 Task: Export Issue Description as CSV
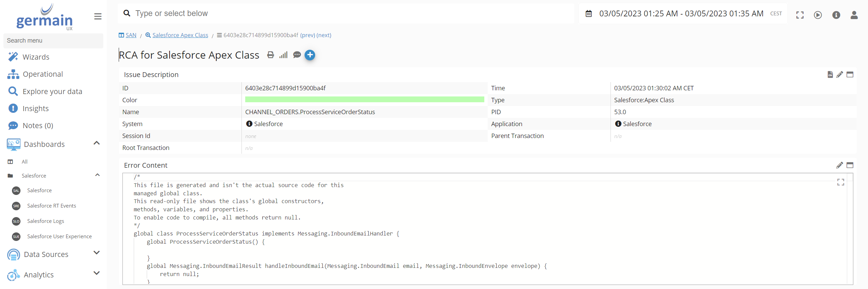tap(830, 75)
